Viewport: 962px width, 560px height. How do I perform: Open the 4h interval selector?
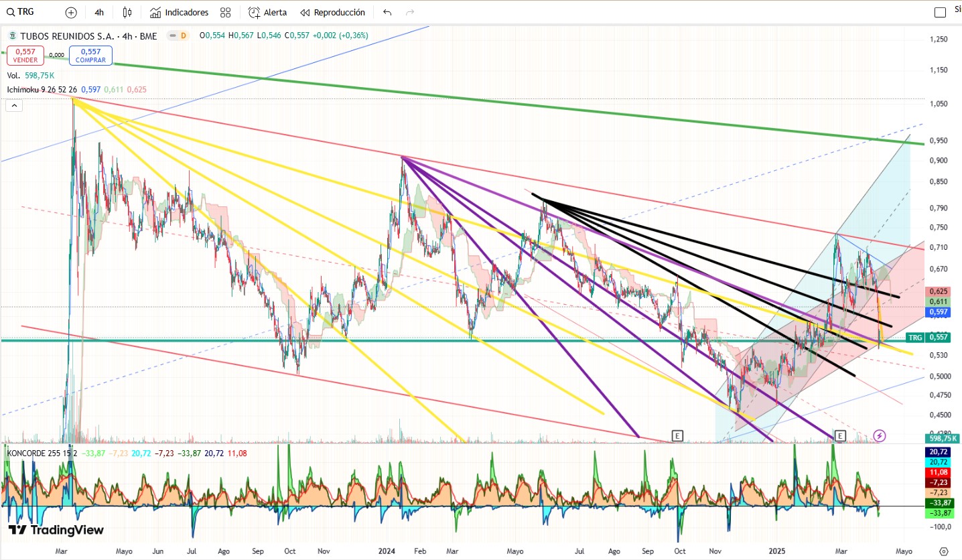(x=99, y=12)
